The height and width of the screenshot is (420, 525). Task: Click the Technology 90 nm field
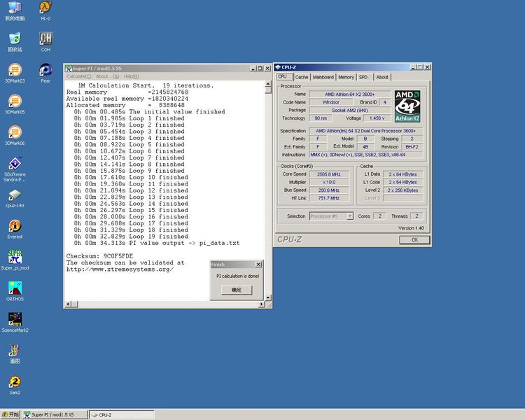click(321, 118)
